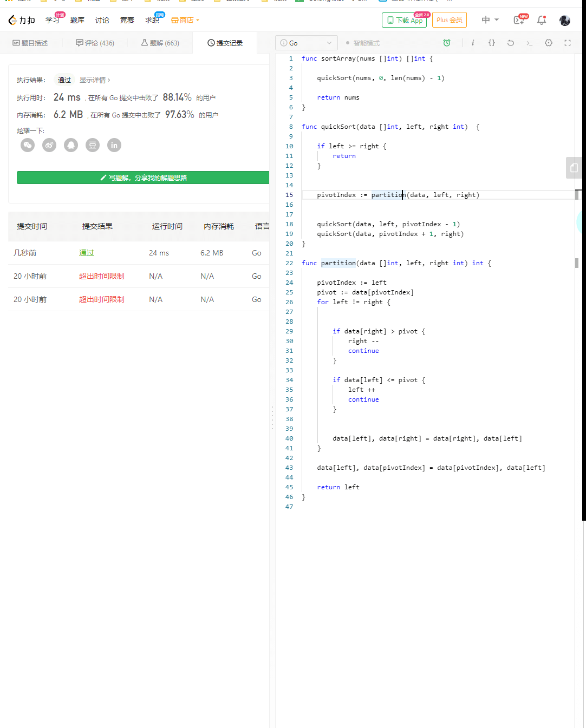
Task: Open the 求职 page
Action: pos(152,20)
